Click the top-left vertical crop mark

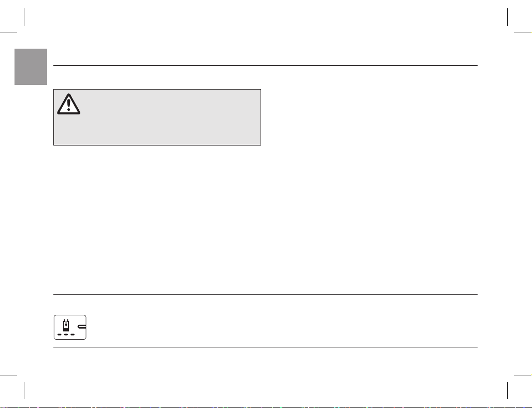(24, 17)
